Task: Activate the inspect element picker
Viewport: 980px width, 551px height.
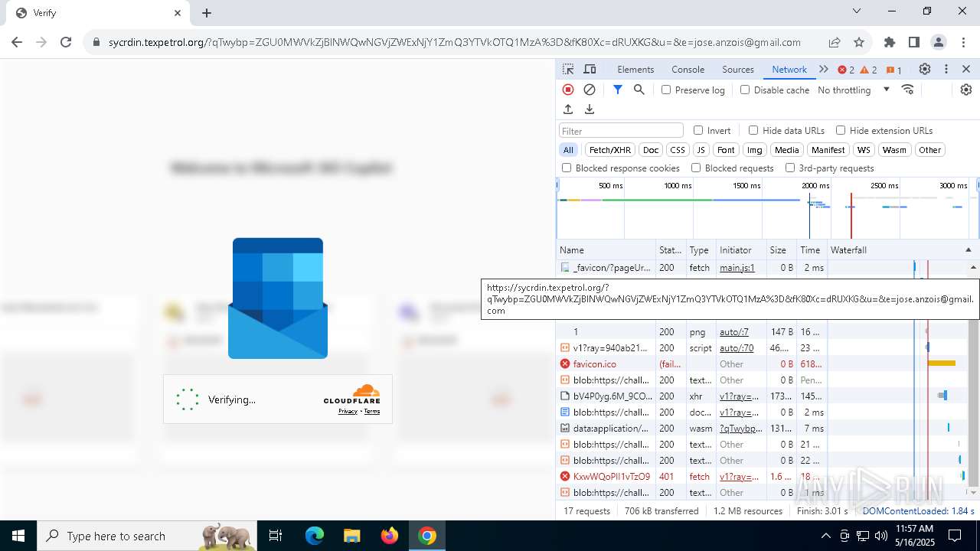Action: [568, 69]
